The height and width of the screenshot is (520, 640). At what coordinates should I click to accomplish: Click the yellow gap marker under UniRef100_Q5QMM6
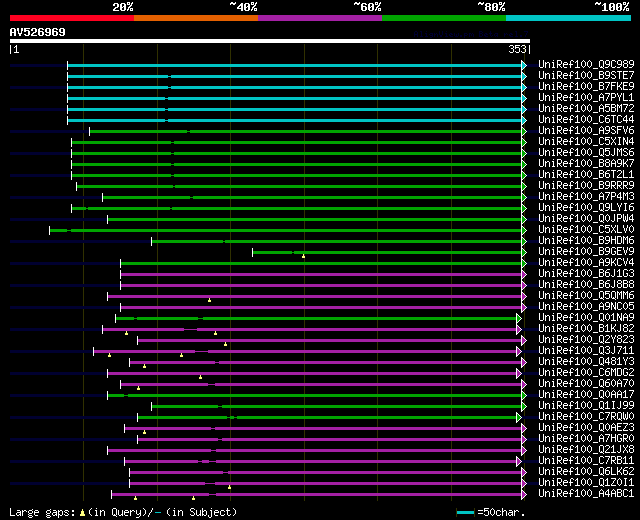(x=209, y=300)
